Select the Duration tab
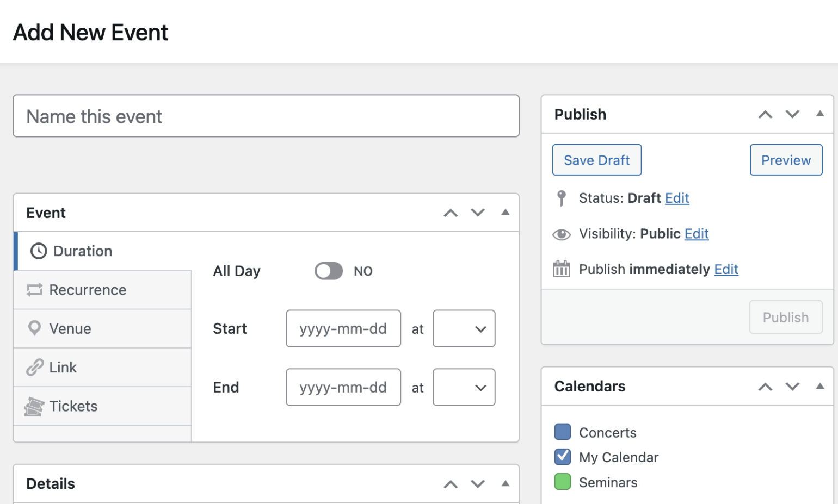 [x=103, y=251]
